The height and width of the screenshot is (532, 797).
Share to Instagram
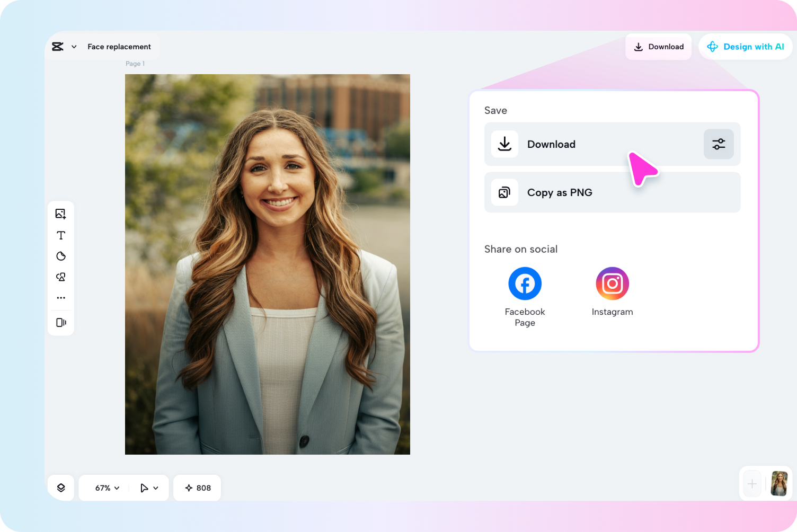[613, 292]
